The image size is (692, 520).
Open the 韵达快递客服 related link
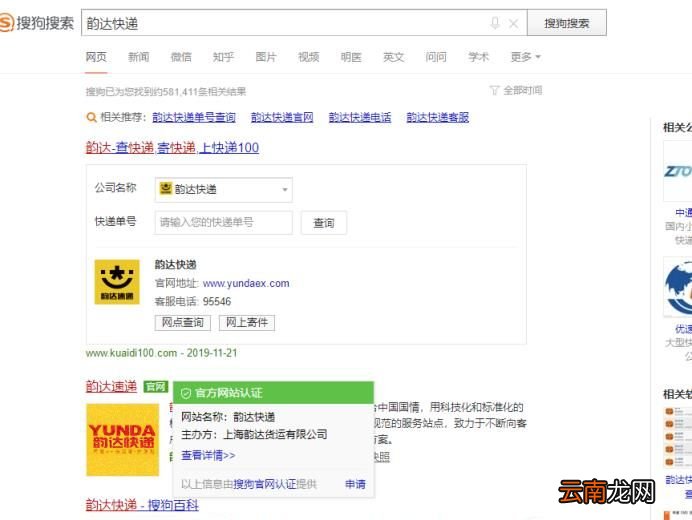437,117
